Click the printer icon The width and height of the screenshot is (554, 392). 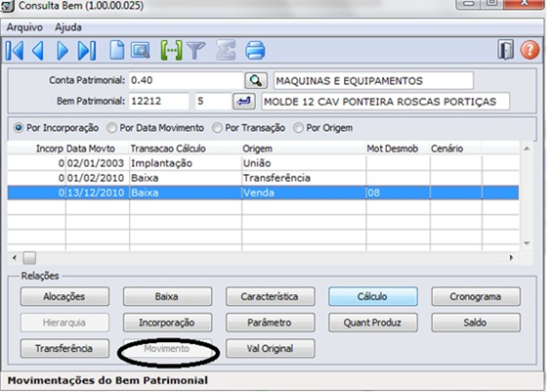(255, 50)
